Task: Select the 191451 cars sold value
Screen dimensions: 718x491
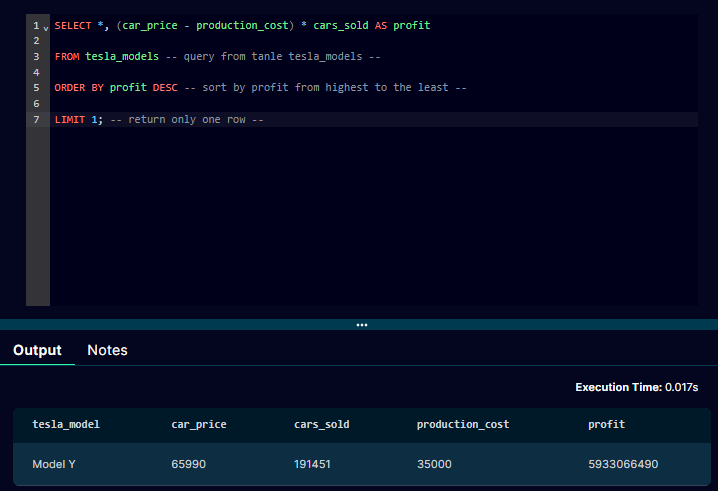Action: [x=312, y=464]
